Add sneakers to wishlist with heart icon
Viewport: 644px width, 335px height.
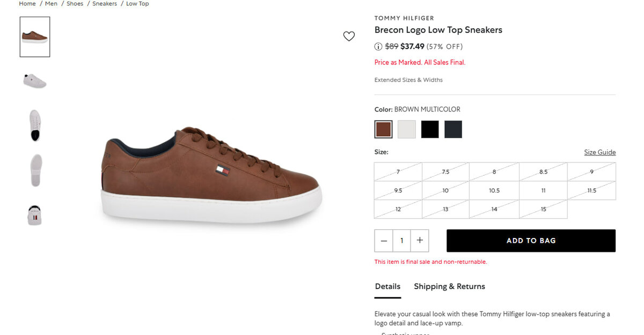tap(349, 36)
